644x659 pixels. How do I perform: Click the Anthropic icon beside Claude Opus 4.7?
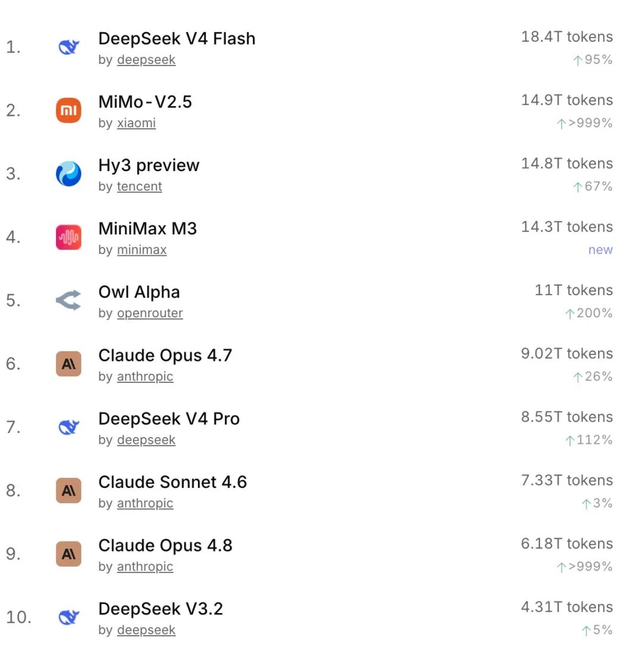(x=69, y=364)
